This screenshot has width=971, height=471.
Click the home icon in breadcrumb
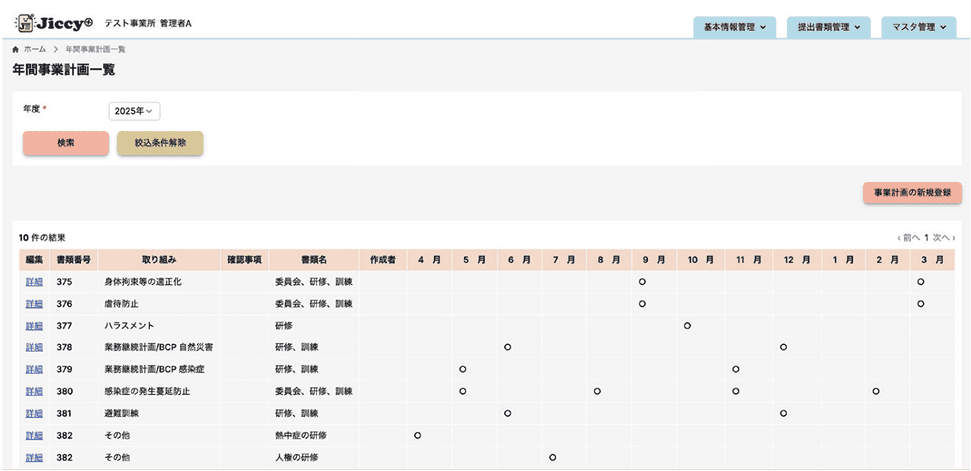15,49
